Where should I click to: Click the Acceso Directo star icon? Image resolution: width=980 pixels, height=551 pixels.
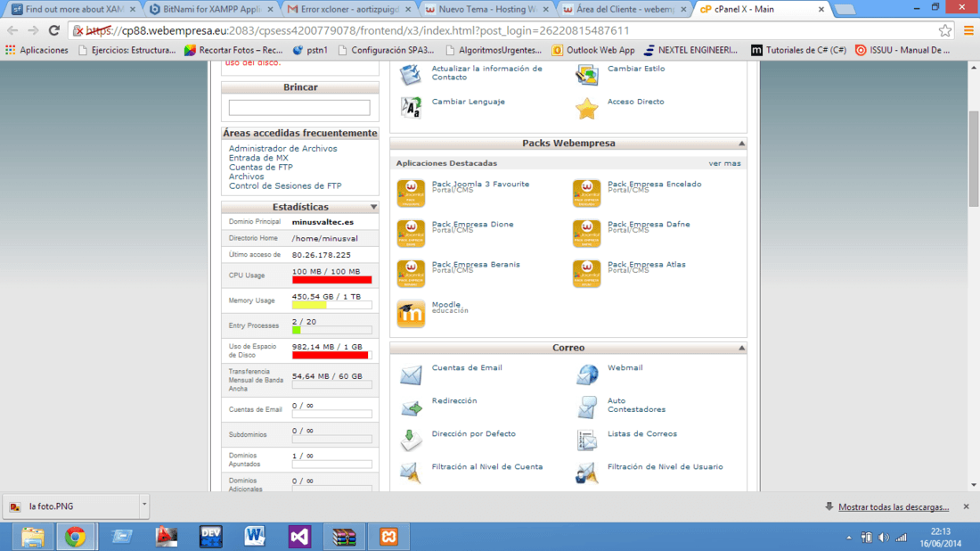click(x=587, y=108)
